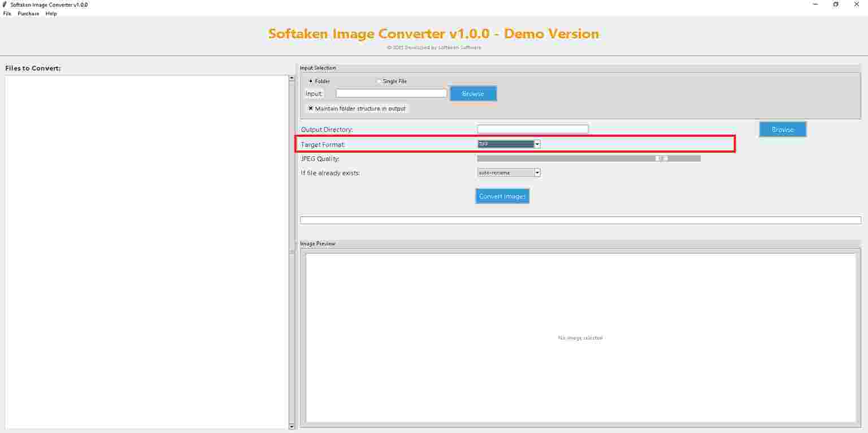
Task: Open the Help menu
Action: [x=51, y=14]
